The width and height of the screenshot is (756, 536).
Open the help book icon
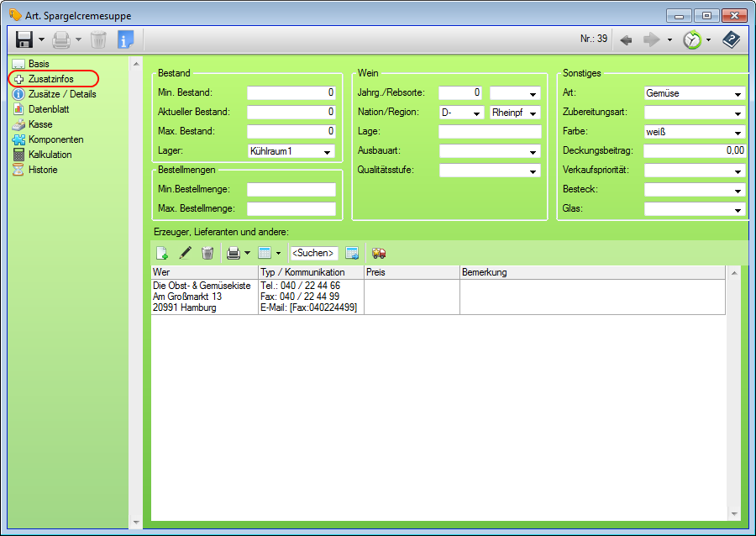coord(731,39)
